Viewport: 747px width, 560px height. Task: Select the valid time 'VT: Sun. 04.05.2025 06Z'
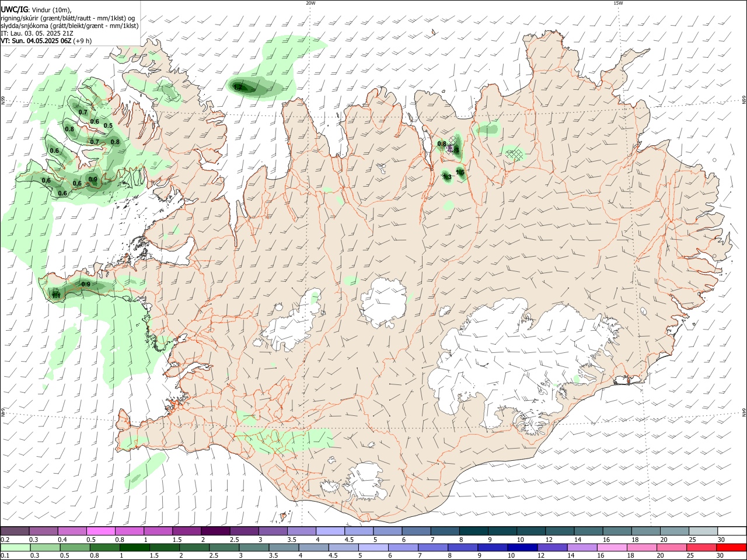tap(36, 41)
